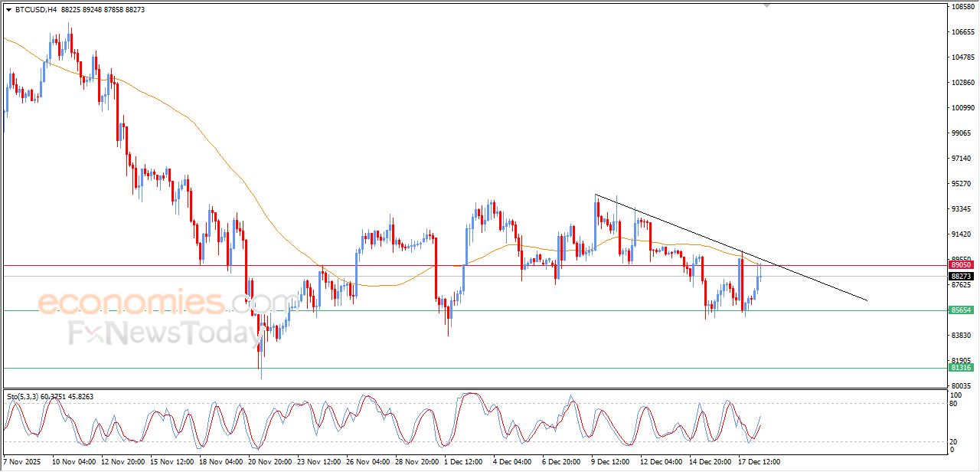Click the 7 Nov 2025 date label
Viewport: 980px width, 472px height.
22,462
